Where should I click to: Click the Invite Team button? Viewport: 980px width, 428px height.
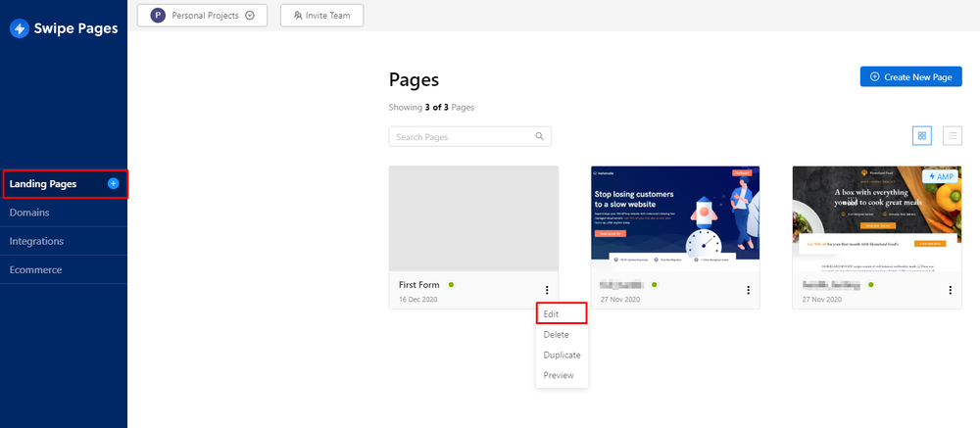[321, 16]
